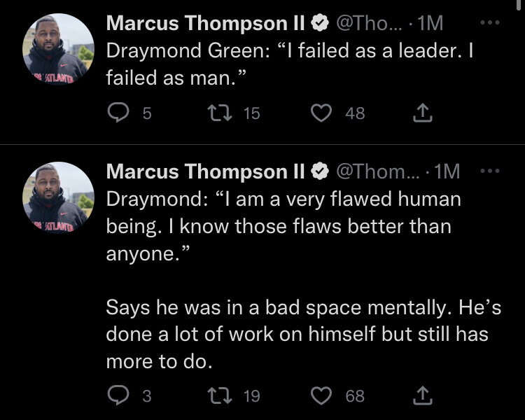The image size is (525, 420).
Task: Like the first tweet with 48 likes
Action: (321, 113)
